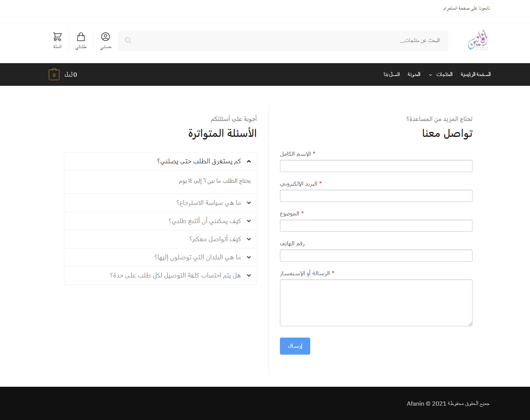Expand the how to contact you question

[214, 239]
